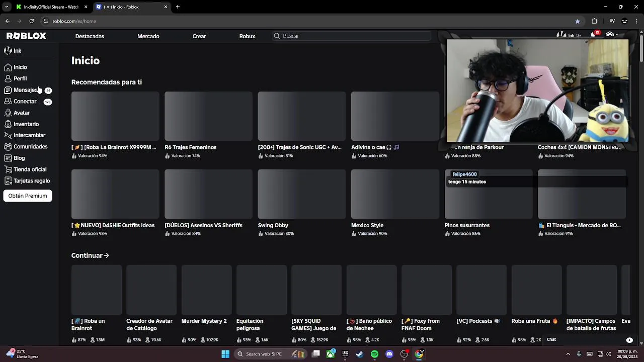Click the Ink profile avatar in the sidebar
The width and height of the screenshot is (644, 362).
[8, 51]
